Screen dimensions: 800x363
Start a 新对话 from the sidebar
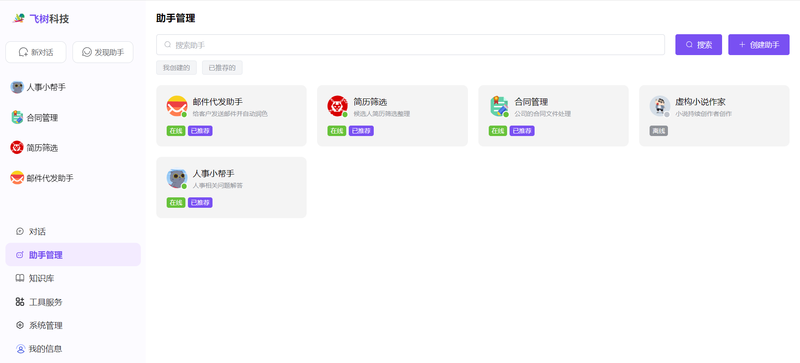(x=36, y=52)
